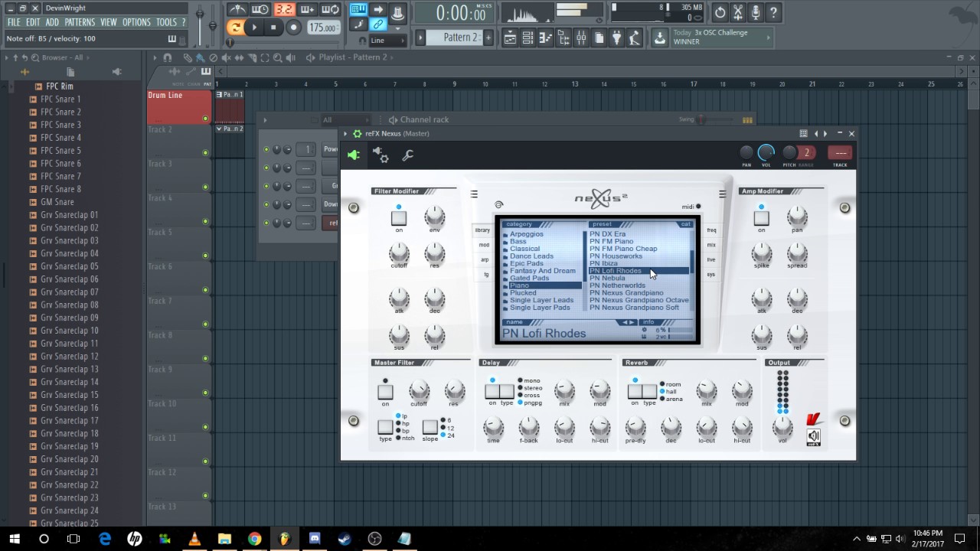Select the stereo delay mode indicator
Viewport: 980px width, 551px height.
click(x=521, y=388)
